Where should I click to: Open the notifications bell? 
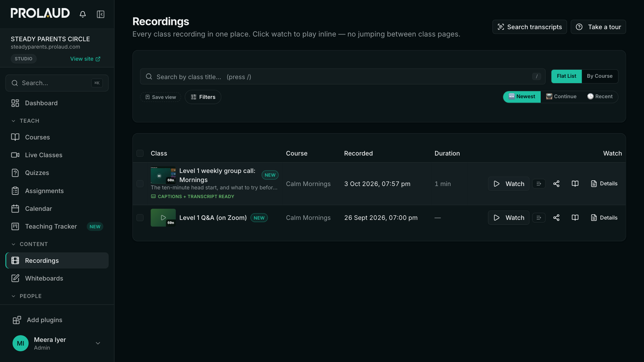click(83, 14)
